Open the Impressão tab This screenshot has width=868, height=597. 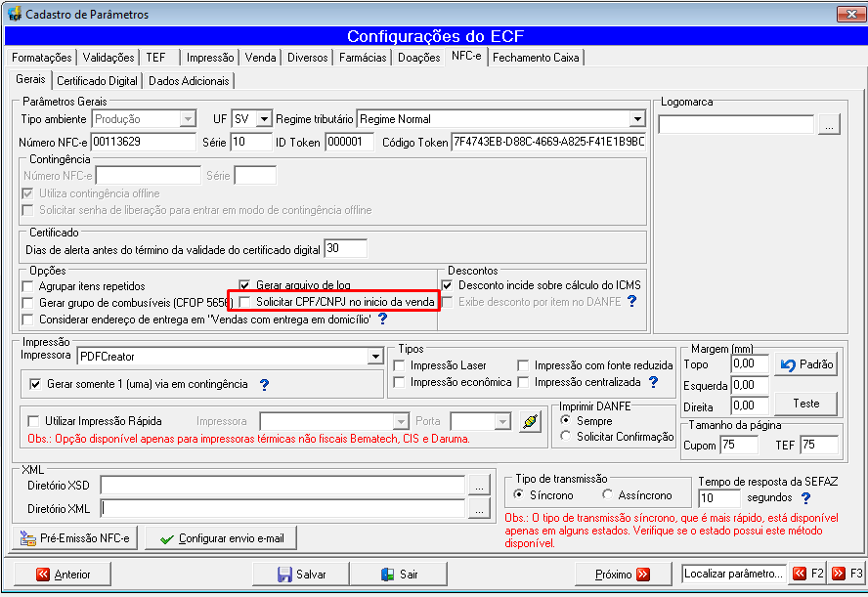click(210, 58)
